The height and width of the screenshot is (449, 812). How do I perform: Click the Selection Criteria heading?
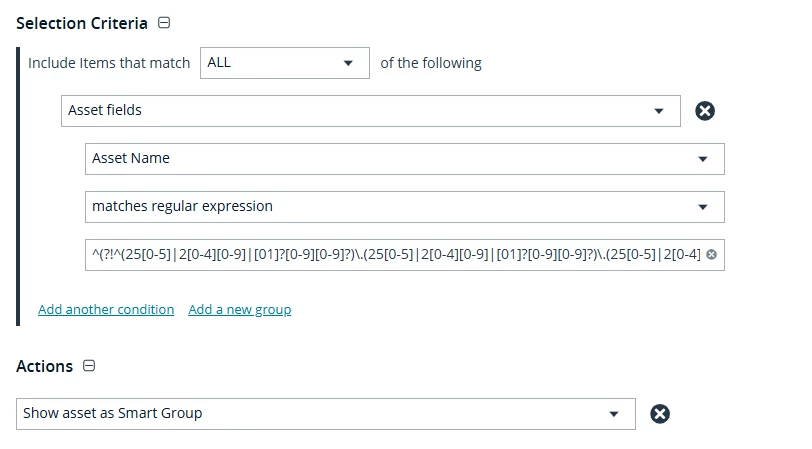[82, 23]
